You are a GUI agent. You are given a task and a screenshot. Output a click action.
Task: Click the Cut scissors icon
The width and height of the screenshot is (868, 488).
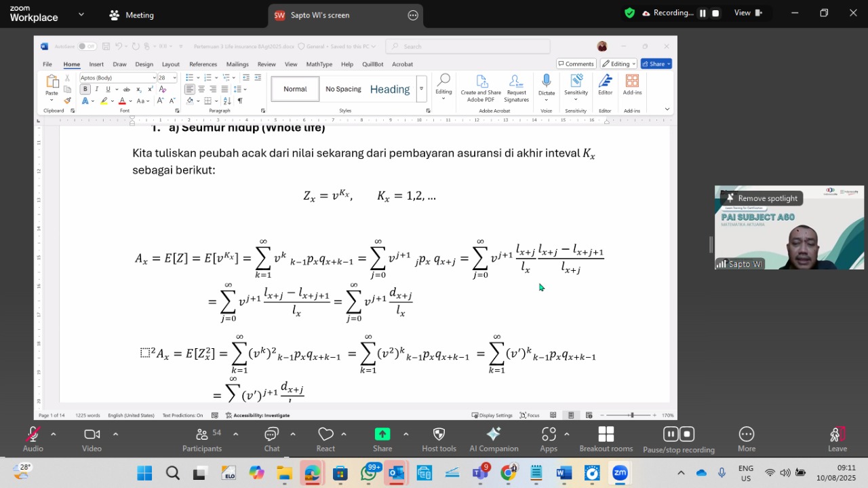click(x=67, y=78)
